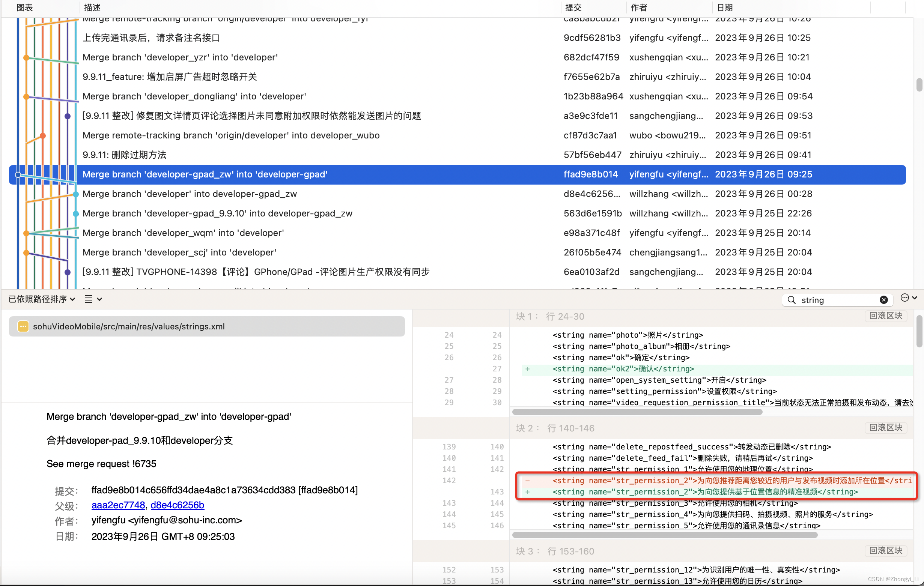Select commit 'Merge branch developer_yzr into developer'
Image resolution: width=924 pixels, height=586 pixels.
457,57
